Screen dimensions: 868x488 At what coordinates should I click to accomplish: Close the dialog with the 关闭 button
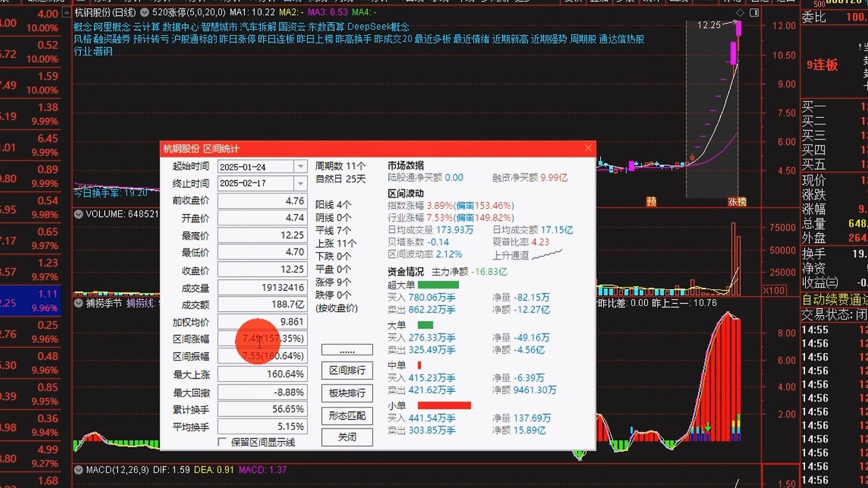[x=346, y=437]
